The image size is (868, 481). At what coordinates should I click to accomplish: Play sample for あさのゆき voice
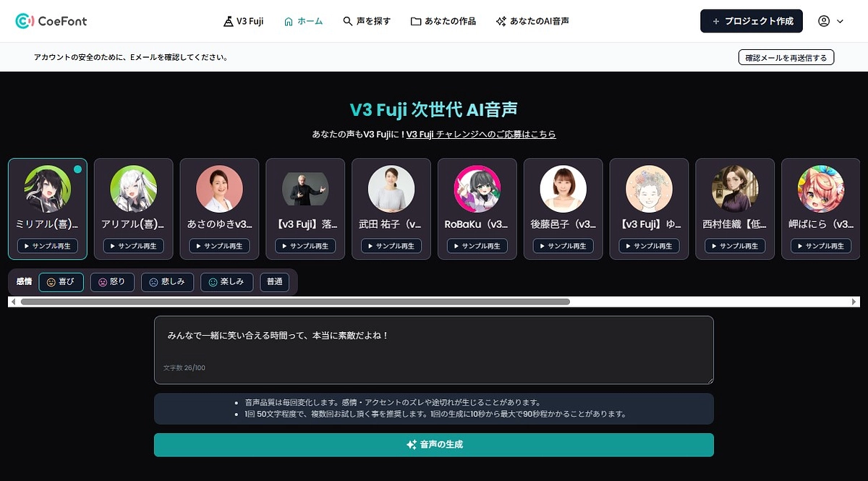219,246
